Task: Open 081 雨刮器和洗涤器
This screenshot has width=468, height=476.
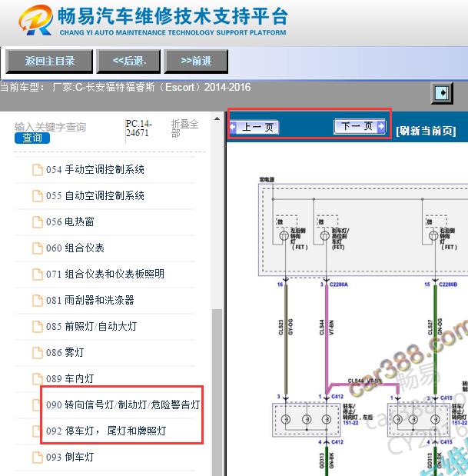Action: (x=90, y=300)
